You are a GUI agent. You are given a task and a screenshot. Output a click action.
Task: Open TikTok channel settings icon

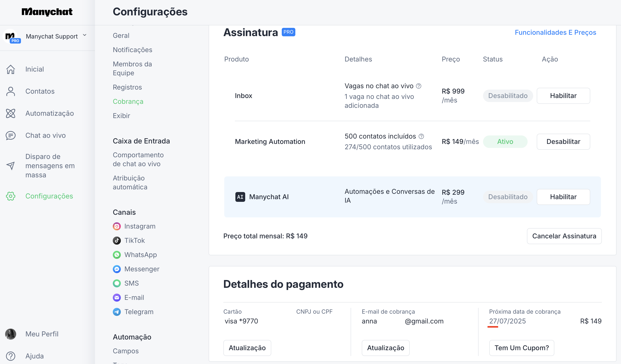[117, 240]
